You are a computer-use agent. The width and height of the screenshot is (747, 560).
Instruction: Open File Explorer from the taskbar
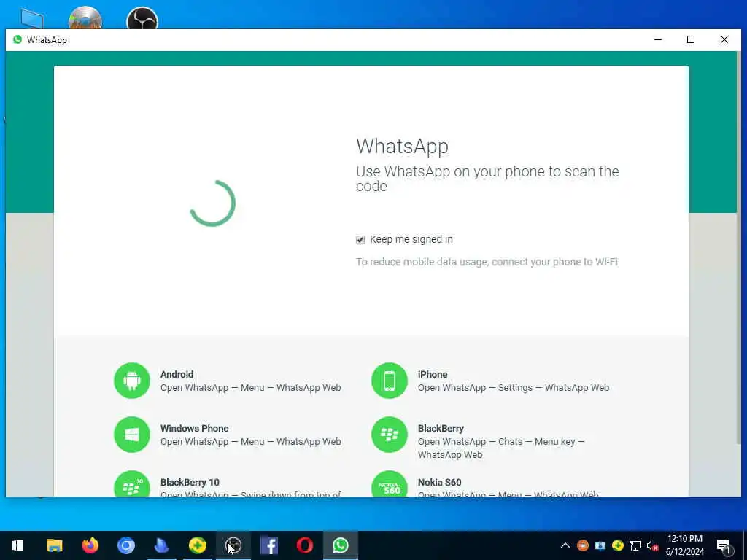click(x=54, y=545)
